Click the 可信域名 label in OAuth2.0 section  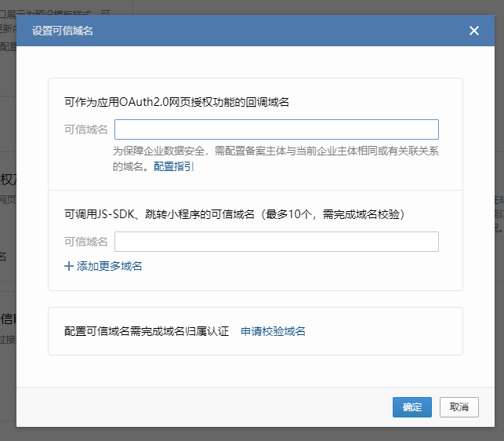[85, 129]
